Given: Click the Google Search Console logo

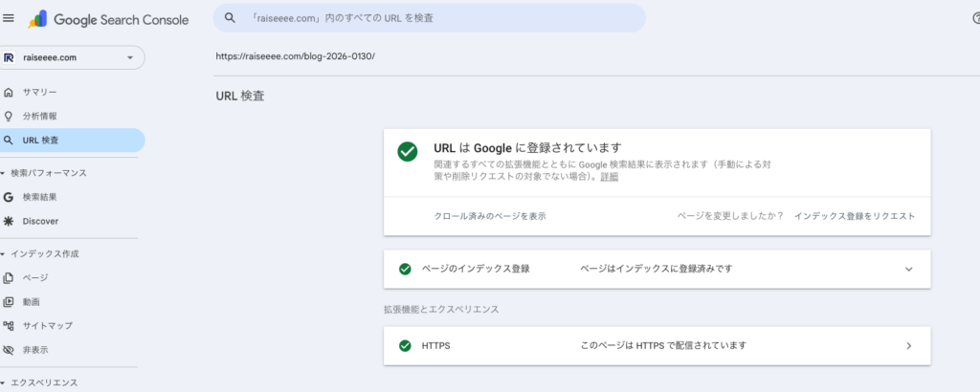Looking at the screenshot, I should (x=106, y=19).
